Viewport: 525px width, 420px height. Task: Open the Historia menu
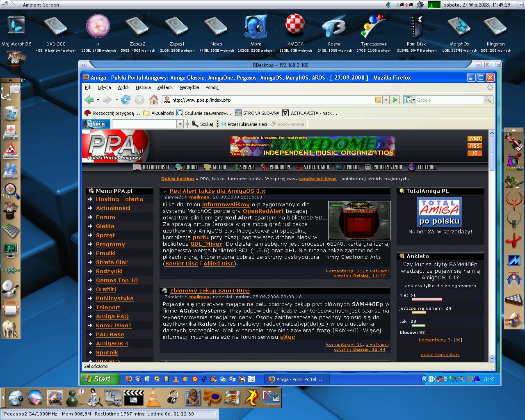[143, 87]
